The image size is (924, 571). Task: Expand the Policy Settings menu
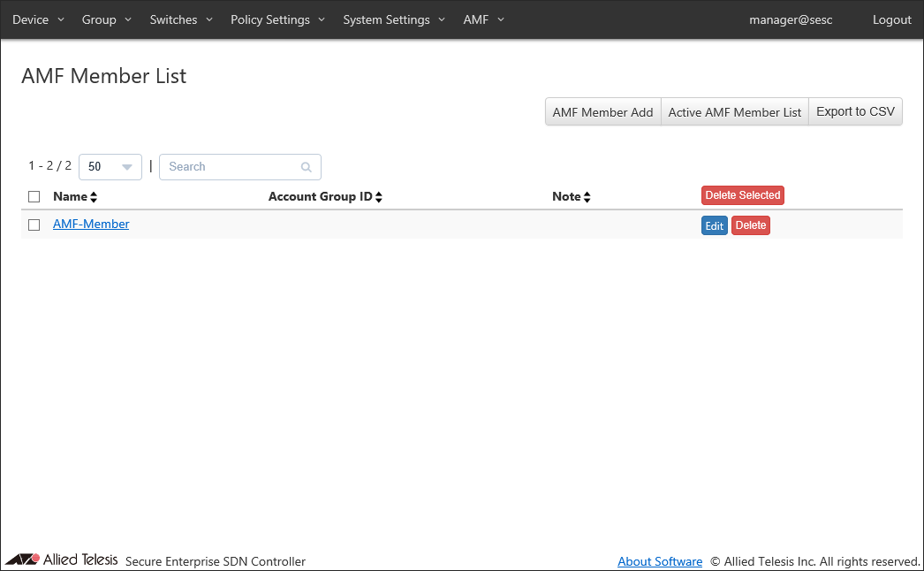pos(277,19)
